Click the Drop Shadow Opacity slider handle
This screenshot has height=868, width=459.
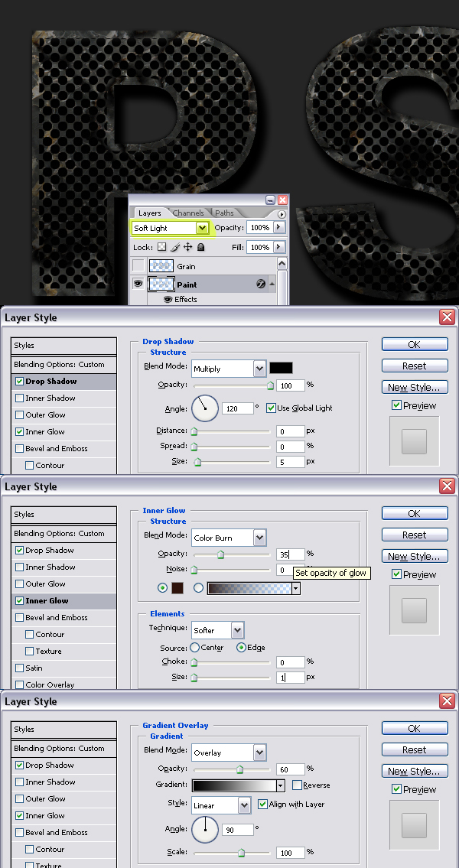point(270,386)
